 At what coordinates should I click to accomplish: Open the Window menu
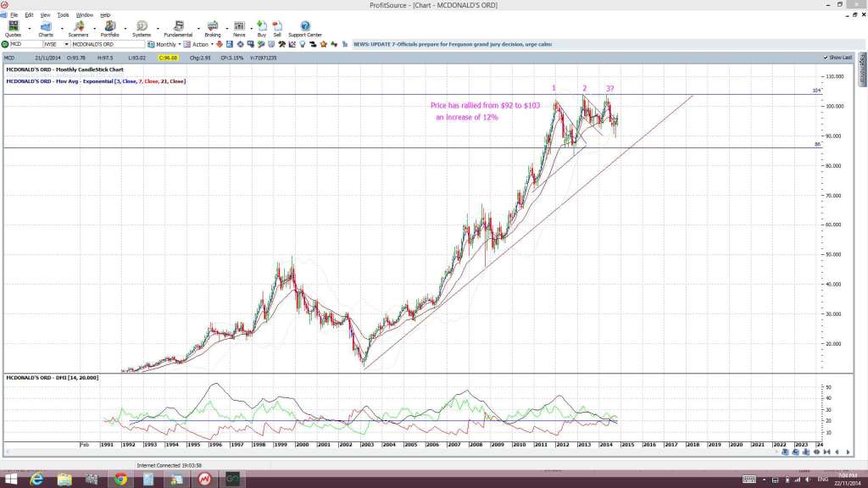pyautogui.click(x=84, y=15)
